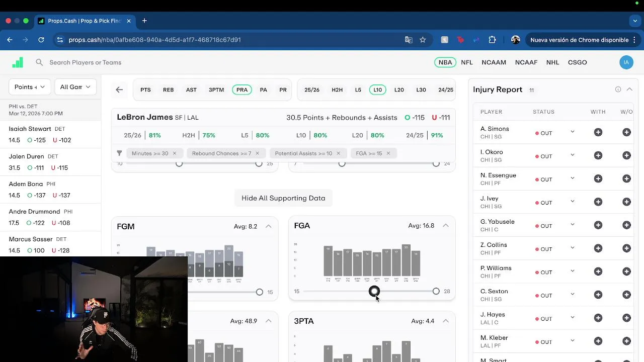Add C. Sexton to W/O filter
Viewport: 644px width, 362px height.
tap(626, 295)
